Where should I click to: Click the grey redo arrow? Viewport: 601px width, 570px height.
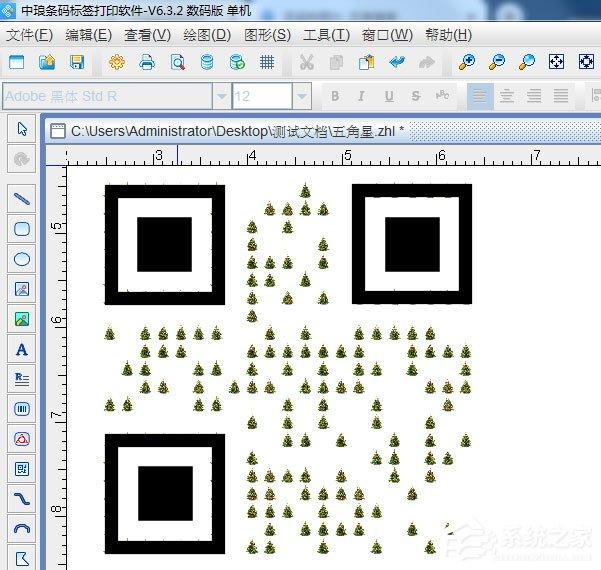(427, 62)
